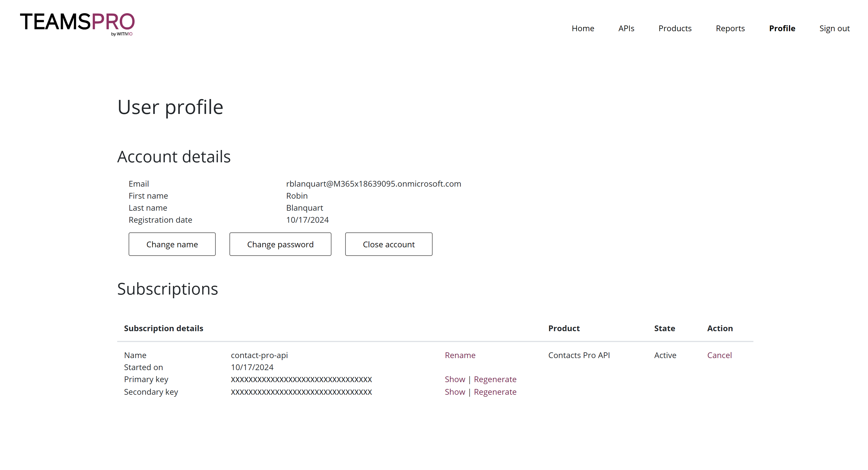Click the Change password button

point(281,244)
